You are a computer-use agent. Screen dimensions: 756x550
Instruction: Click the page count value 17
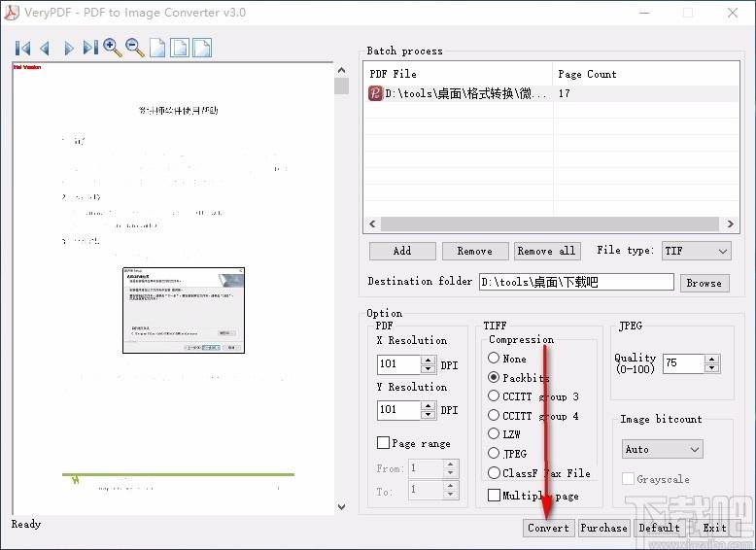pos(565,93)
